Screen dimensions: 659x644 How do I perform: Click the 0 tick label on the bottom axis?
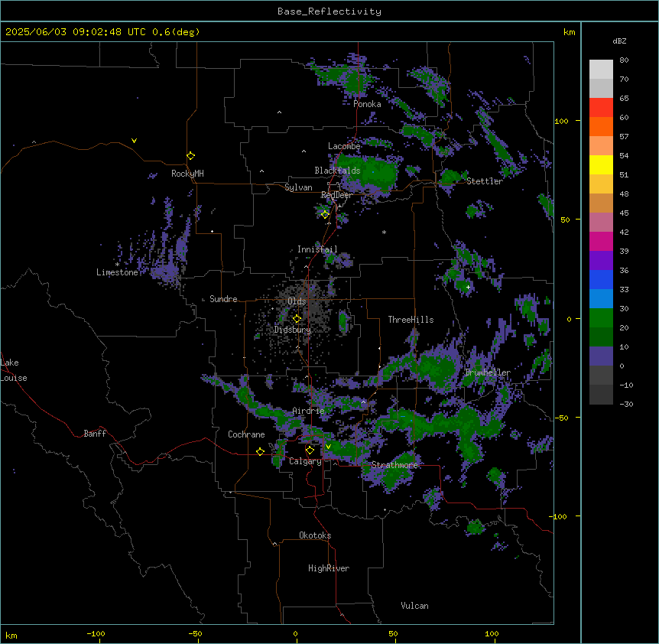tap(295, 633)
